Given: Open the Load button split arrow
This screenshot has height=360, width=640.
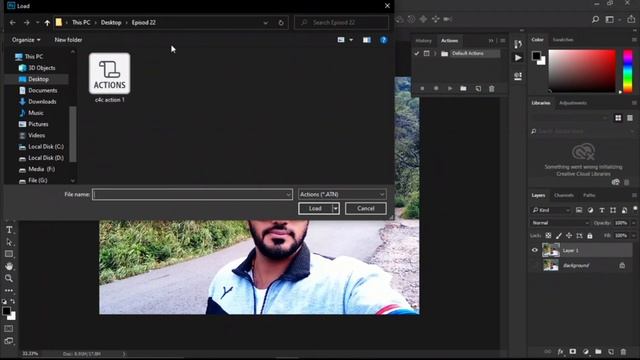Looking at the screenshot, I should point(336,209).
